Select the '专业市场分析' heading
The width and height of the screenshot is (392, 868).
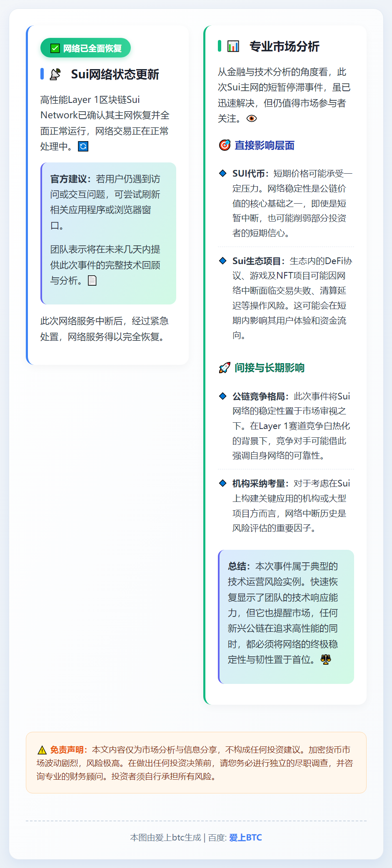click(285, 46)
